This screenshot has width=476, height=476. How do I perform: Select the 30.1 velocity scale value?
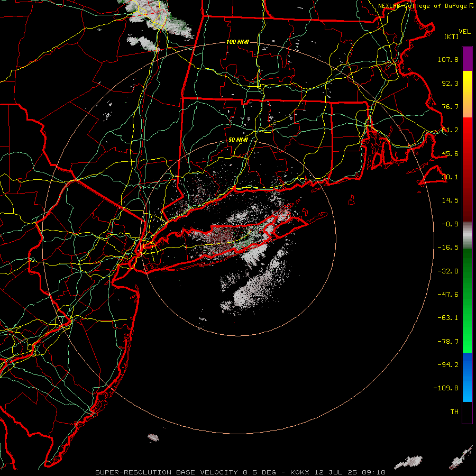450,177
